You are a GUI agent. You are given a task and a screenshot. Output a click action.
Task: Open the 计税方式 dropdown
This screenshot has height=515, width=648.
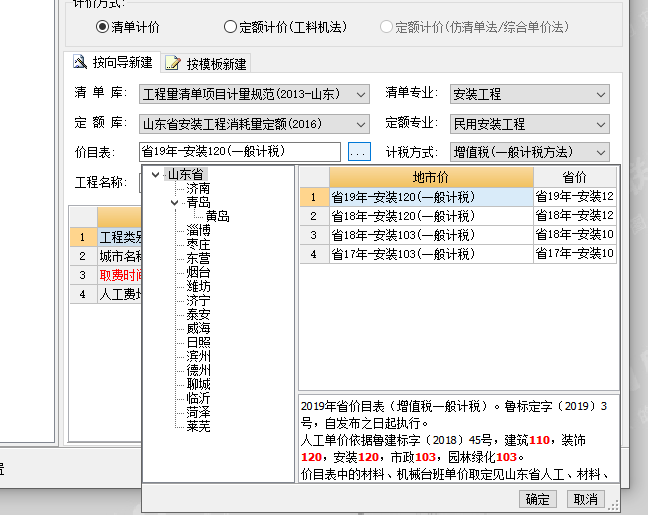point(529,152)
